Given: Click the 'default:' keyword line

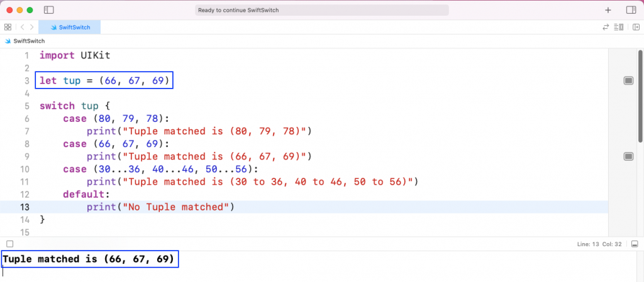Looking at the screenshot, I should tap(87, 194).
